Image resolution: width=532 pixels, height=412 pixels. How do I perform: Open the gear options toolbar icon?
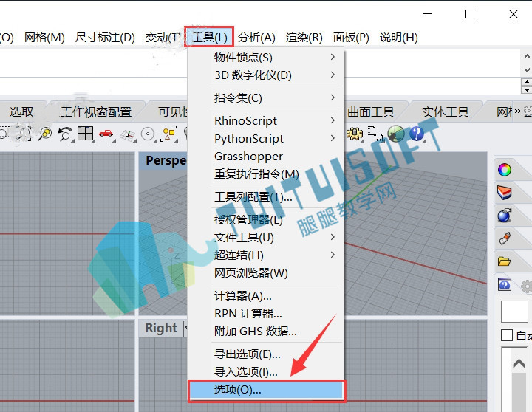(354, 134)
